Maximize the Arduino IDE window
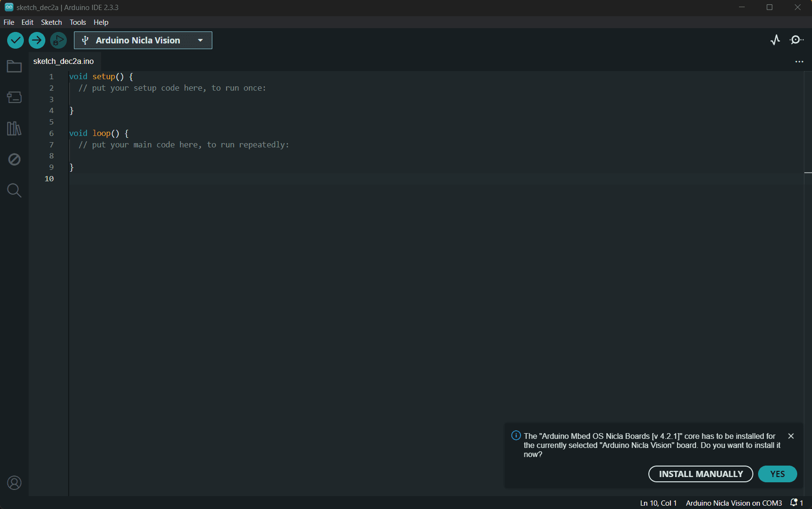 (x=770, y=7)
